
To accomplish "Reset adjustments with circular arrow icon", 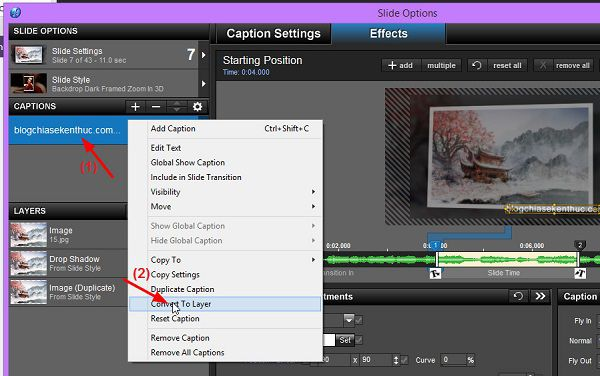I will (x=518, y=296).
